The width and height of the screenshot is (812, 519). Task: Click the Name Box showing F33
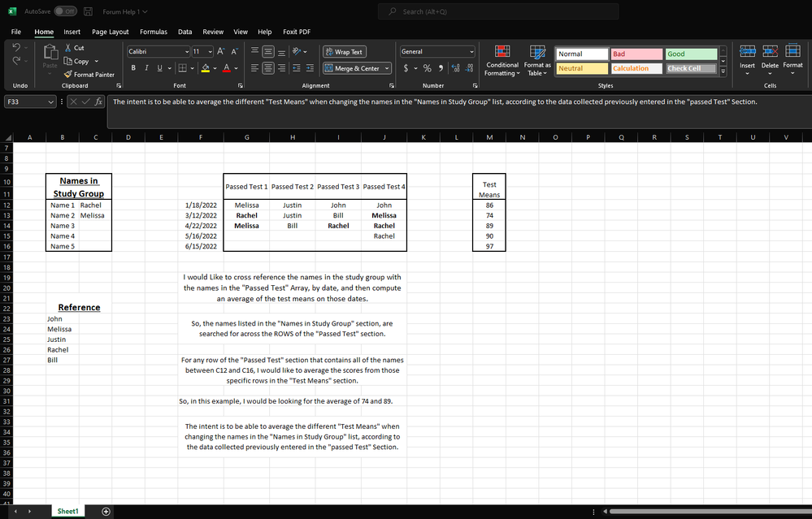pyautogui.click(x=24, y=102)
